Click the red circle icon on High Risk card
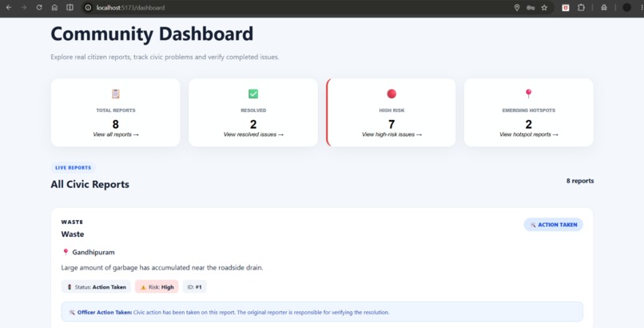The height and width of the screenshot is (328, 644). 392,94
